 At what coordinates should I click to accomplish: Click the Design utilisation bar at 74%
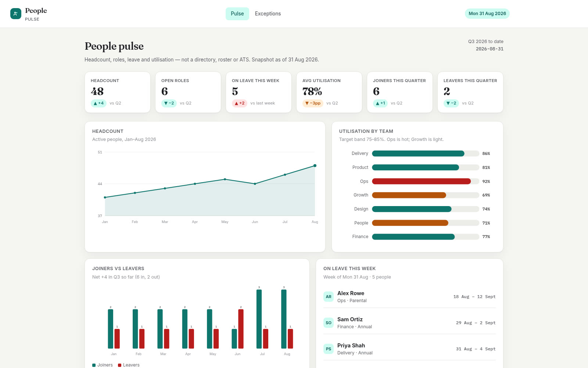(x=412, y=209)
